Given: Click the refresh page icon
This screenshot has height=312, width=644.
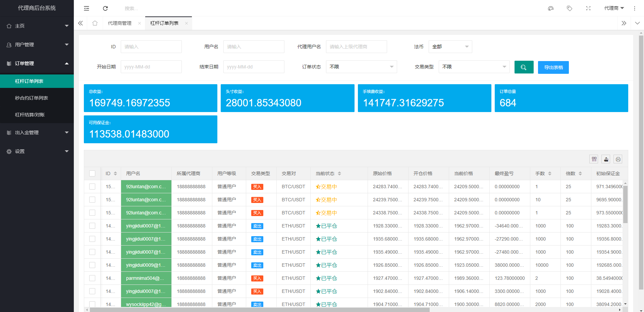Looking at the screenshot, I should (x=105, y=8).
